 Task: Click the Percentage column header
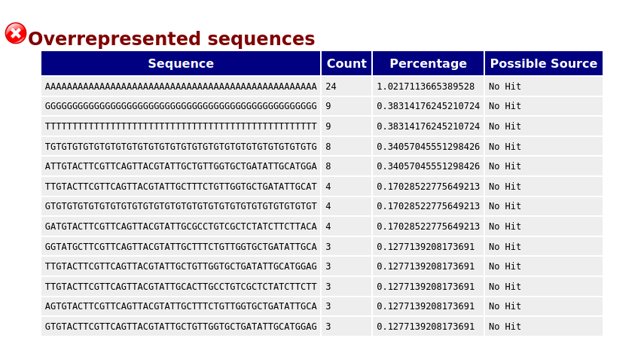click(x=428, y=63)
